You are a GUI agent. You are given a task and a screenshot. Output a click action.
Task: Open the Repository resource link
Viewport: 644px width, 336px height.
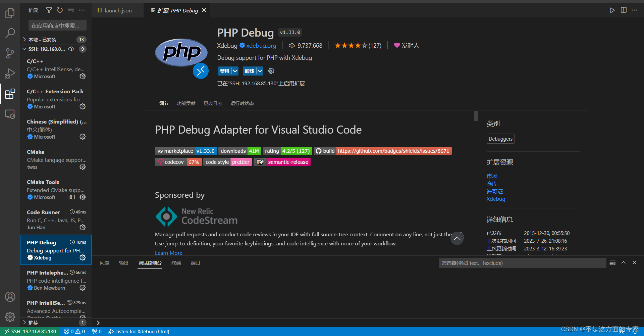[492, 184]
